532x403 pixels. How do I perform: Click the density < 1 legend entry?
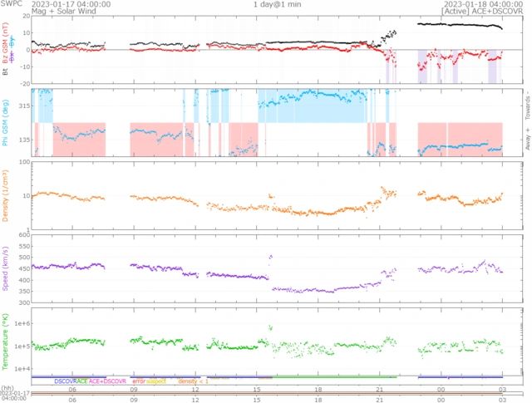point(192,381)
